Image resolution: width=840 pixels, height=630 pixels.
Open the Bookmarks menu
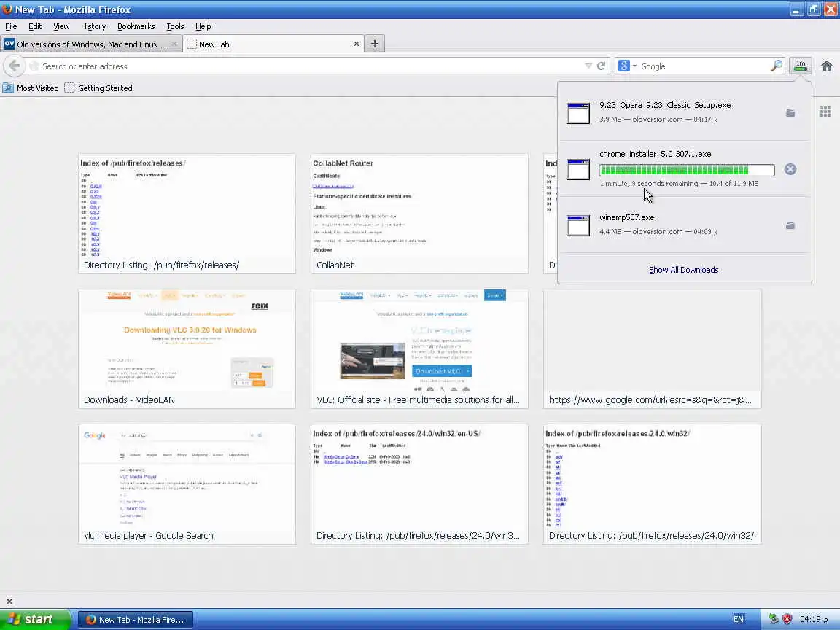pyautogui.click(x=136, y=26)
